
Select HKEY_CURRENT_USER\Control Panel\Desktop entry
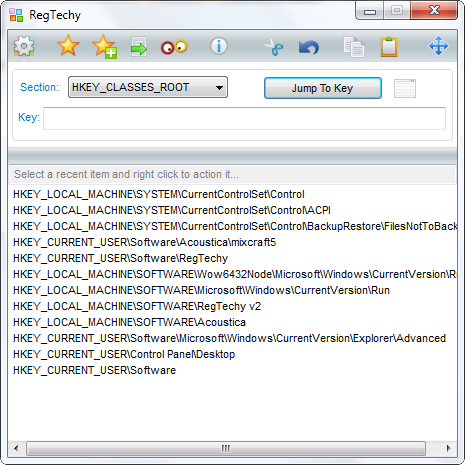pyautogui.click(x=124, y=354)
